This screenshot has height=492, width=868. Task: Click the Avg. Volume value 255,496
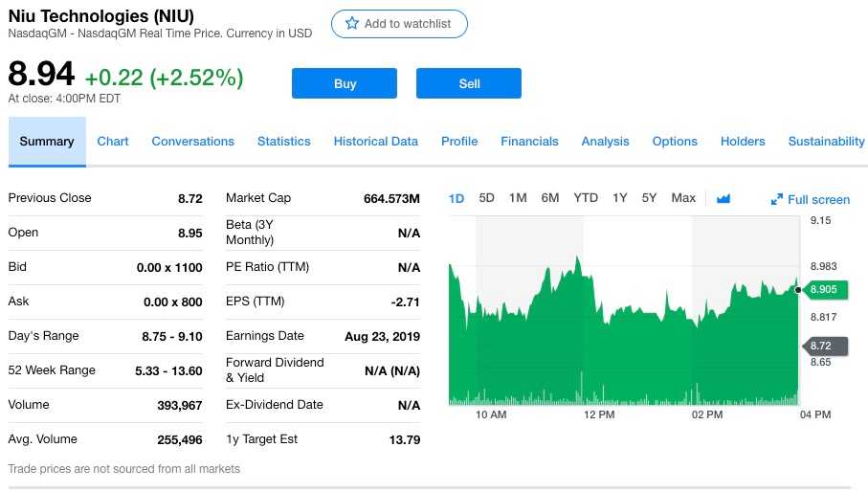point(180,440)
